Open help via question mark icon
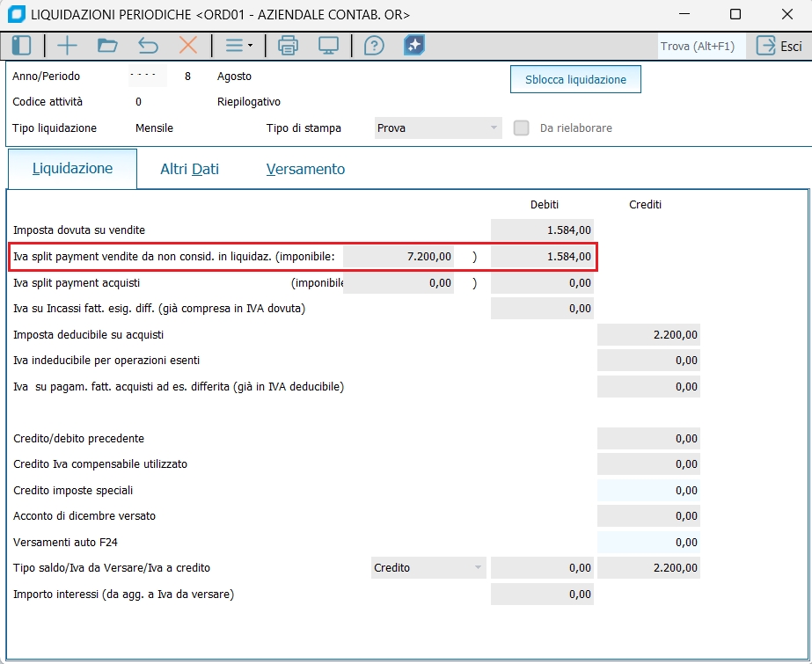 click(374, 46)
